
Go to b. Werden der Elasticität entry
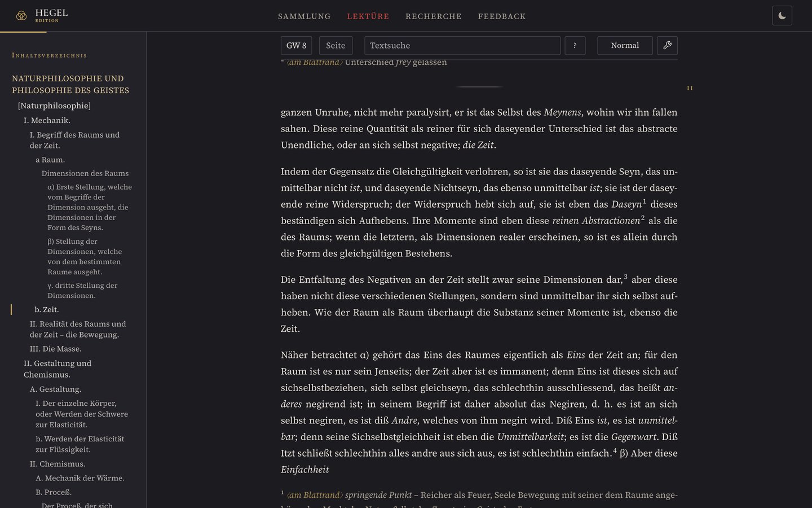80,444
